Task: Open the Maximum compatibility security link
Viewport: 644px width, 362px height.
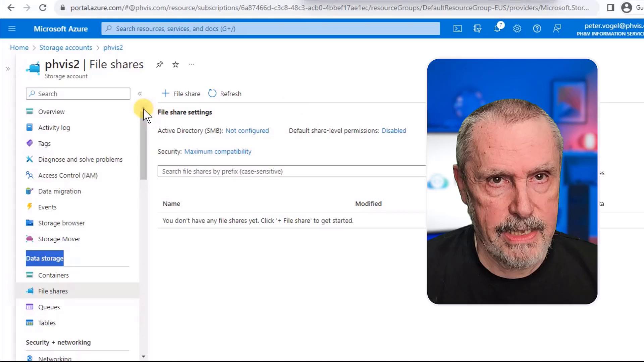Action: pyautogui.click(x=218, y=152)
